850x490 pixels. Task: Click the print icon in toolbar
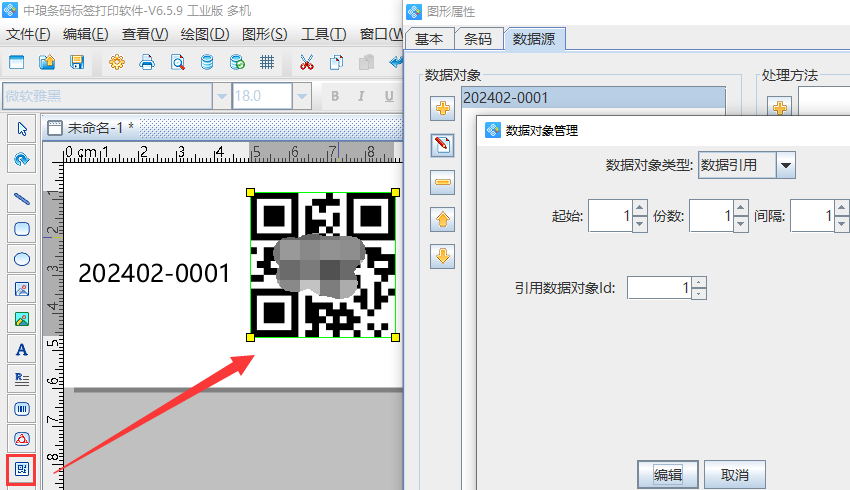(x=147, y=62)
